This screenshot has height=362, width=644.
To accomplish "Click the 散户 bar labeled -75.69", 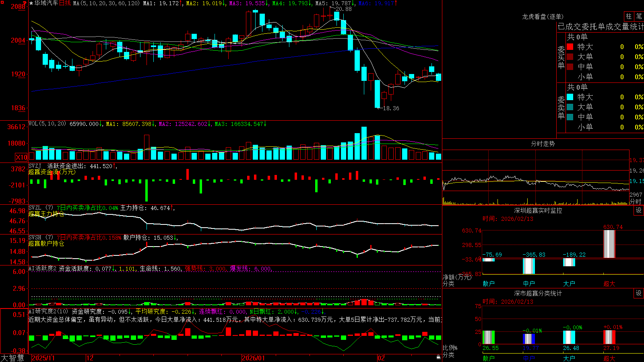I will (x=489, y=259).
